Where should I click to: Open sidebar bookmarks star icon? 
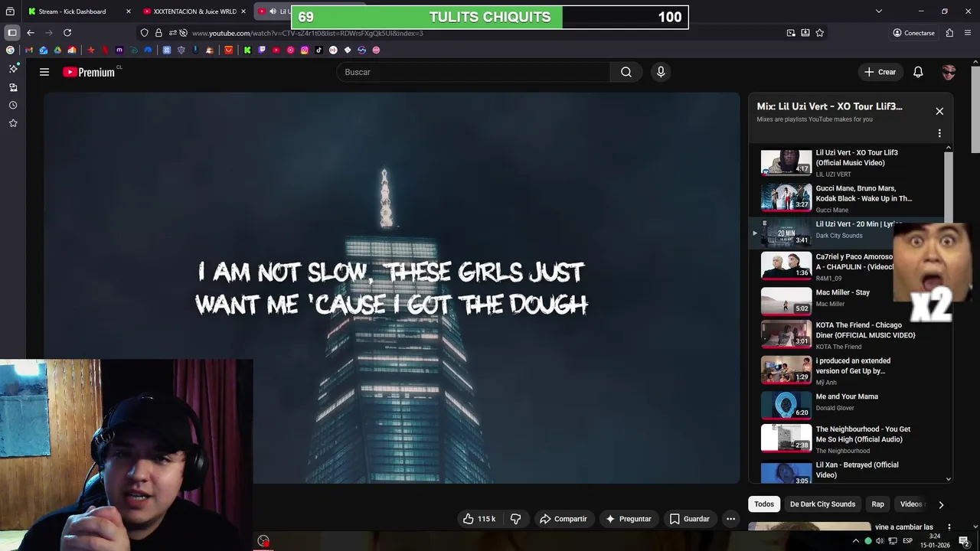pyautogui.click(x=13, y=123)
